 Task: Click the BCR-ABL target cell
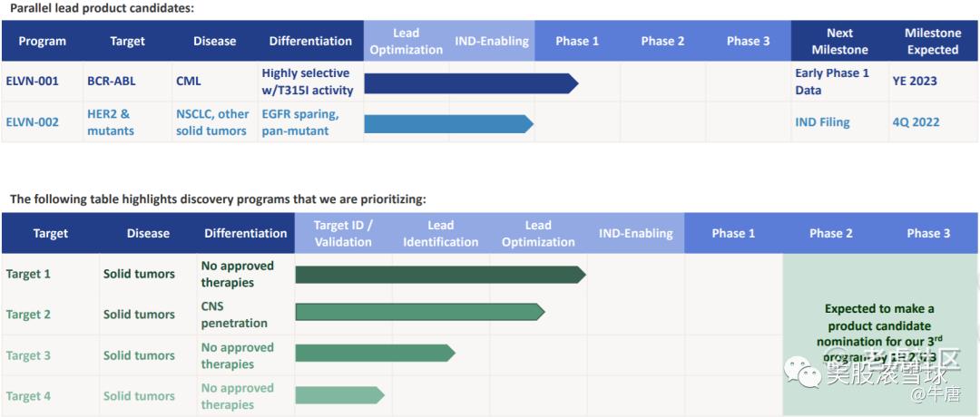110,82
